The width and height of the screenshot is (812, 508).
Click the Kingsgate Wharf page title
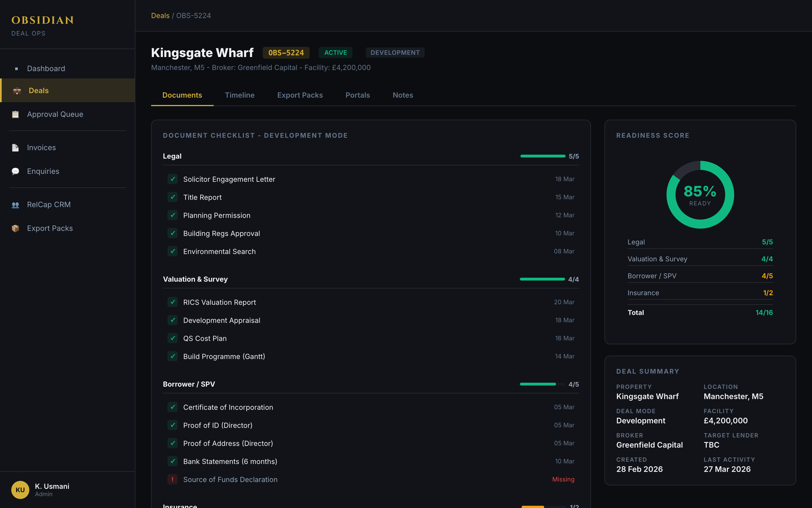point(202,53)
